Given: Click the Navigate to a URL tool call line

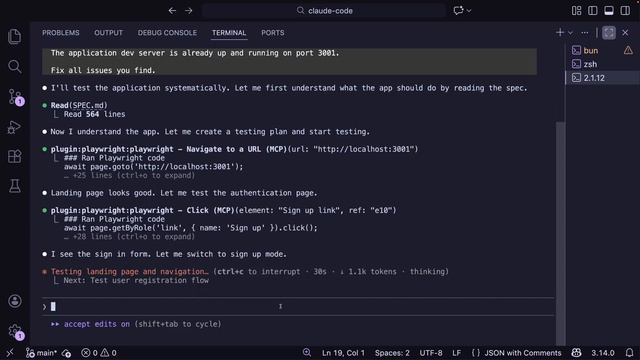Looking at the screenshot, I should click(x=234, y=149).
